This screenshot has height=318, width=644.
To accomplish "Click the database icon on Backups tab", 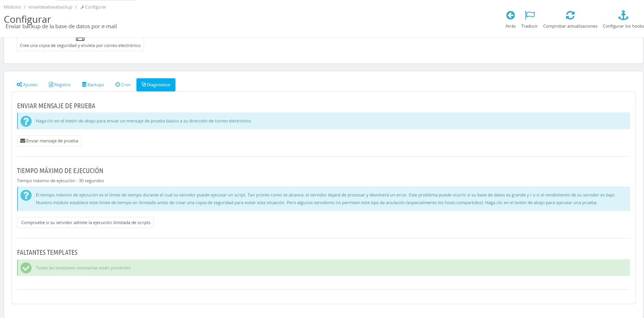I will click(84, 85).
